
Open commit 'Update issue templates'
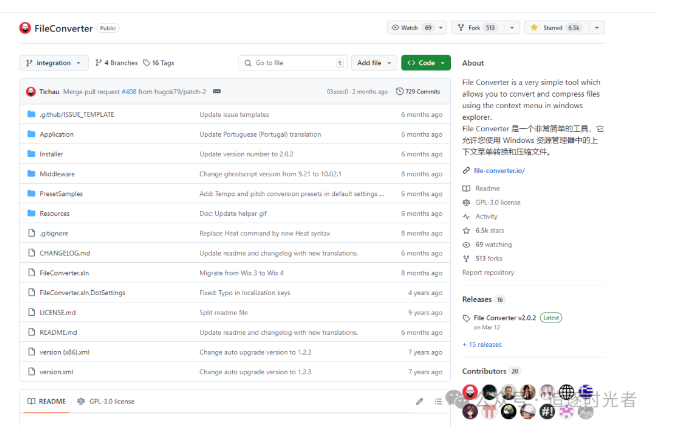[x=234, y=115]
